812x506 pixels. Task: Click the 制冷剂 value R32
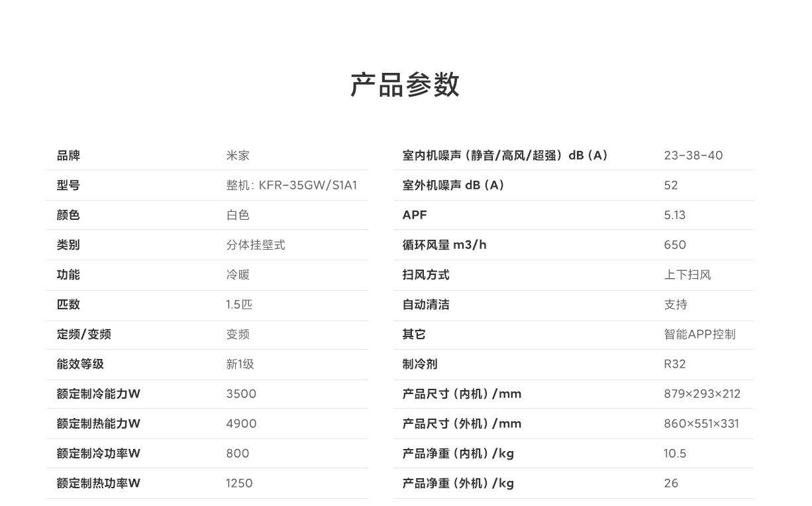click(675, 364)
